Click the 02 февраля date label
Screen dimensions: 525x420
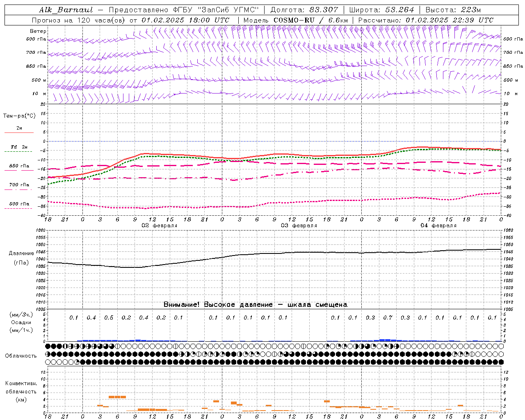coord(159,226)
